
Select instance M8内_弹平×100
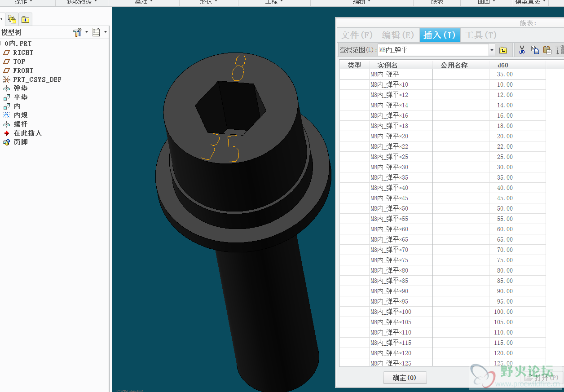click(x=391, y=312)
